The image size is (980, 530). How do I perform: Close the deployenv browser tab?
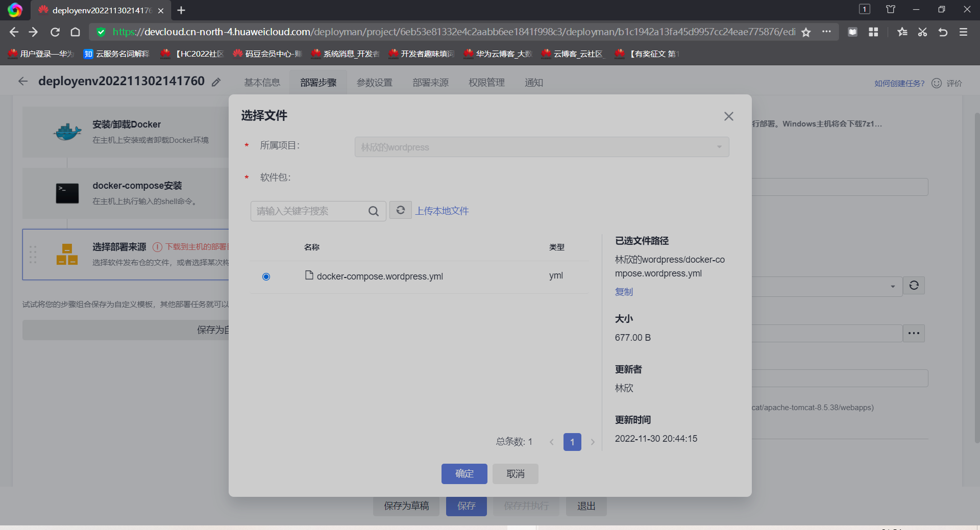pyautogui.click(x=161, y=11)
